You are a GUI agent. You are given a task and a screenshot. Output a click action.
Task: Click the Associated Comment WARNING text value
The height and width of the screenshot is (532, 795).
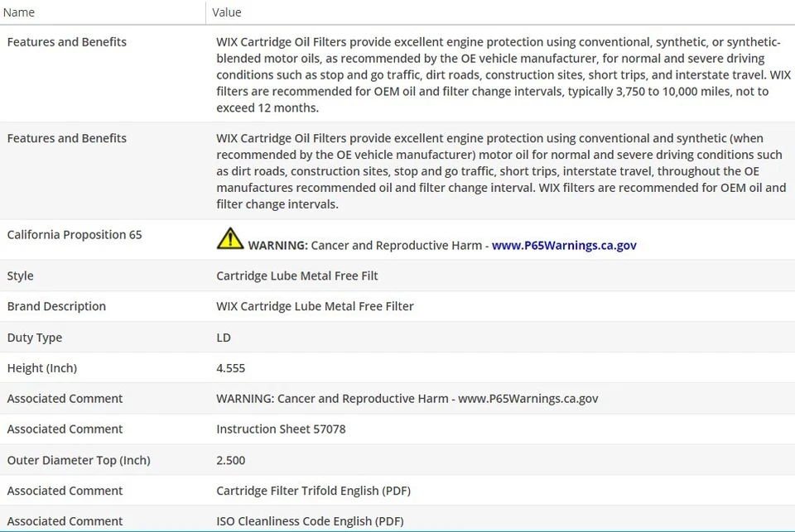(x=407, y=398)
